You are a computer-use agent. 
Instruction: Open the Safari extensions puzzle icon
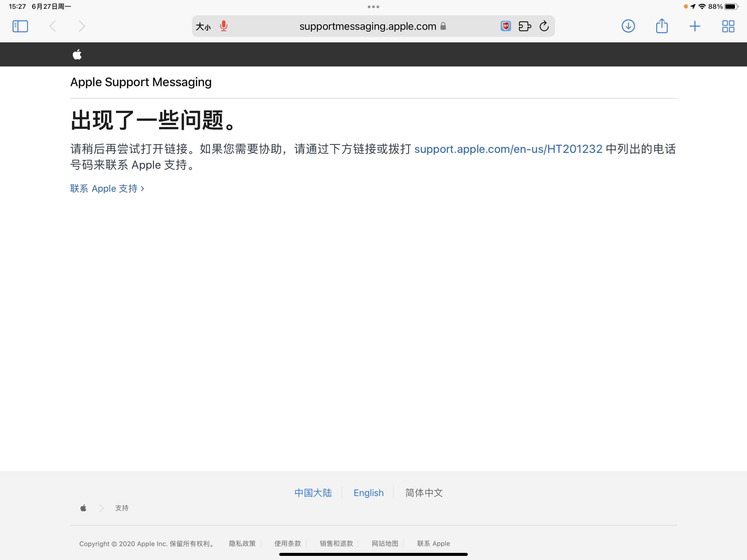pyautogui.click(x=524, y=26)
